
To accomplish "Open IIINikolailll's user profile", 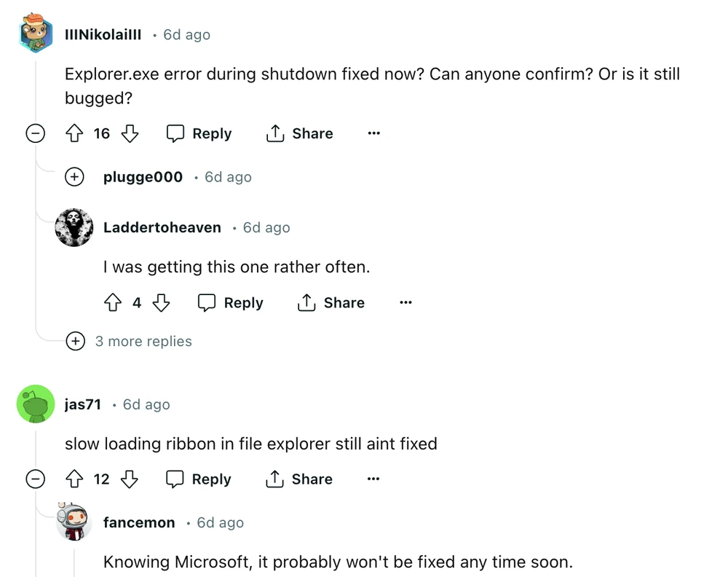I will pos(103,34).
